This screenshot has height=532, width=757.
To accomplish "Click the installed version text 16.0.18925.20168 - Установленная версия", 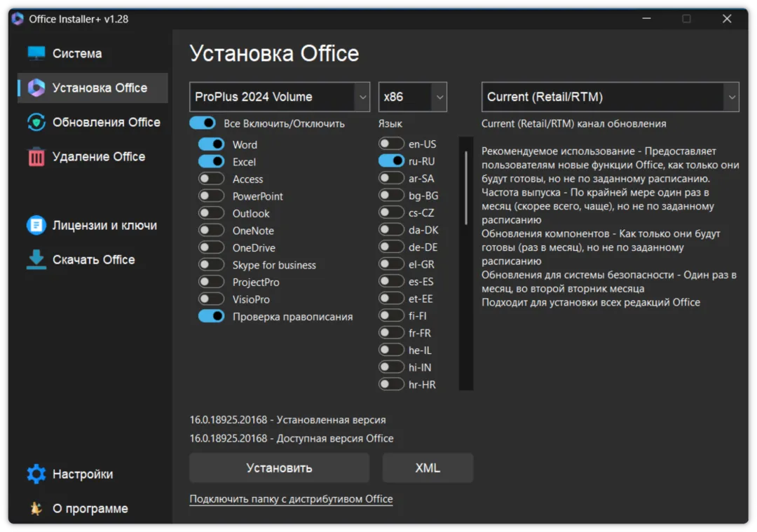I will (288, 420).
